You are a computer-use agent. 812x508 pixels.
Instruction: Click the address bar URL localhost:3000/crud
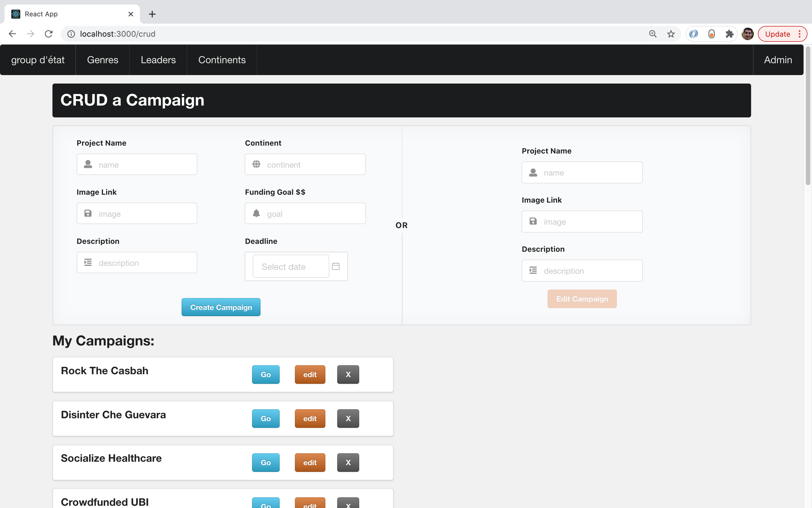118,34
